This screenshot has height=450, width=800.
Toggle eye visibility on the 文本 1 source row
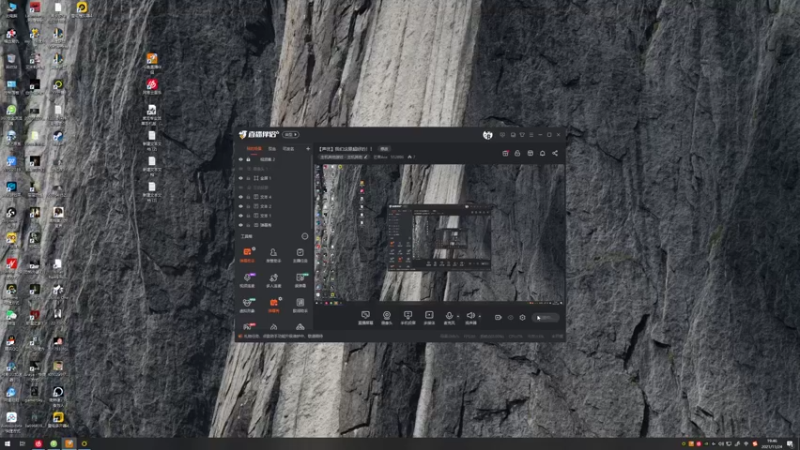click(241, 215)
